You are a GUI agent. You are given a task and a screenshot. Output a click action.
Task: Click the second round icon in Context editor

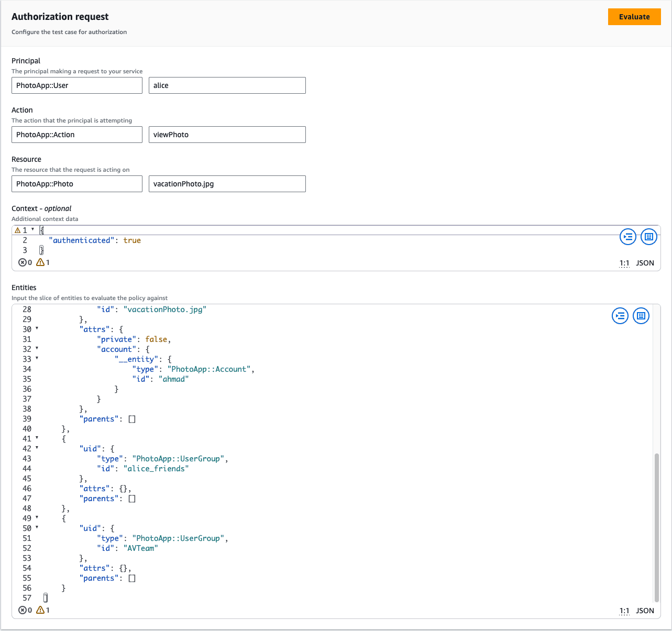pos(648,237)
